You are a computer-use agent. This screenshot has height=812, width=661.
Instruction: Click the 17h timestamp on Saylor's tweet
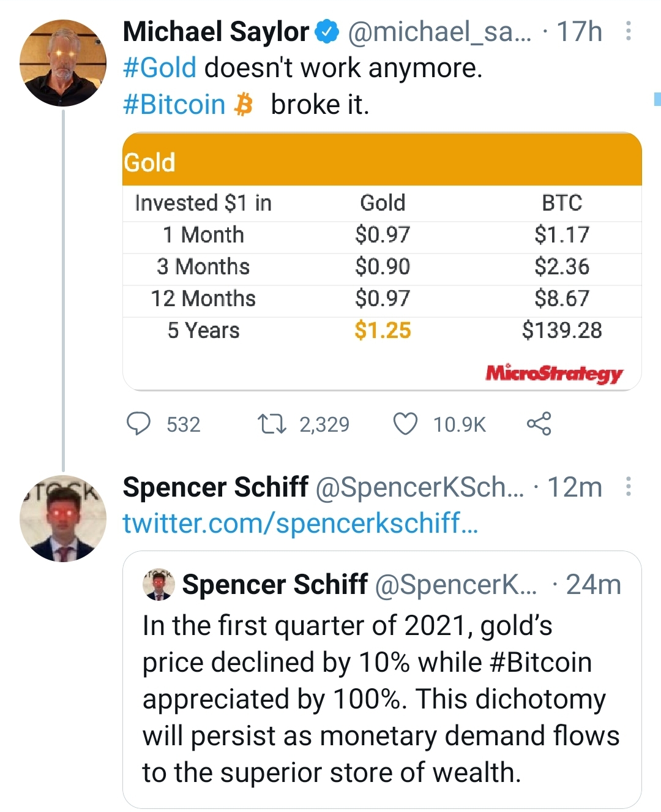click(579, 32)
